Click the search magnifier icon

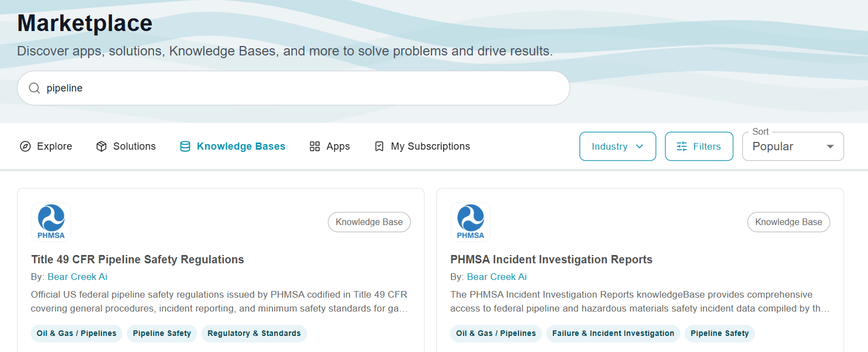pos(34,88)
